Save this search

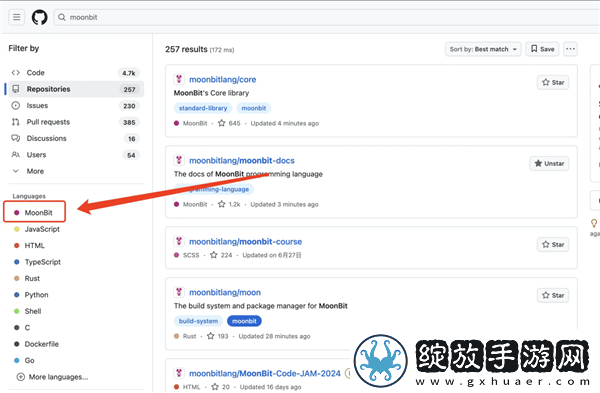click(542, 49)
